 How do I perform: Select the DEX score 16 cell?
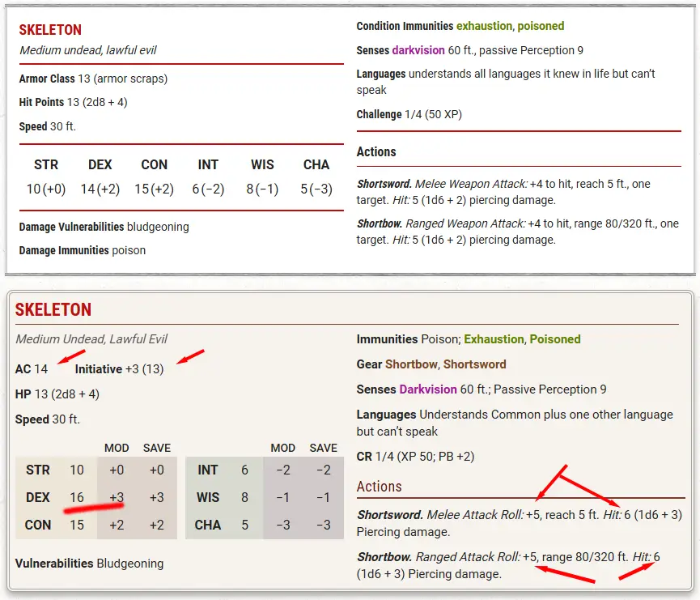[x=77, y=497]
